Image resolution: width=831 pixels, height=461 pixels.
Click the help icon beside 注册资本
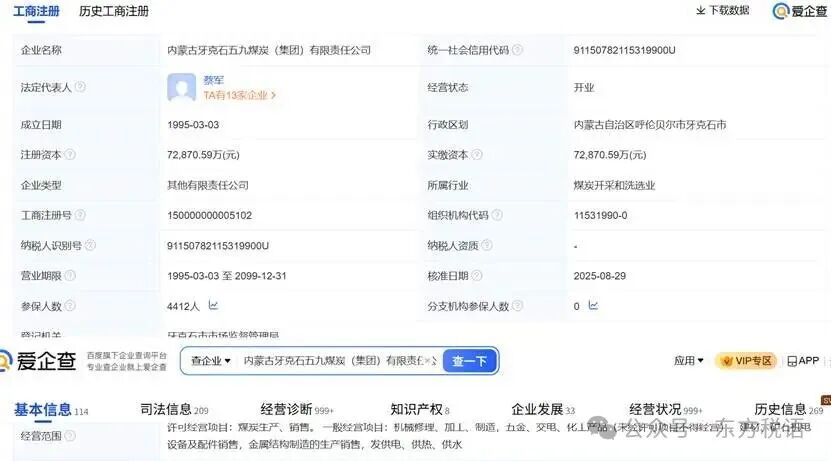70,155
